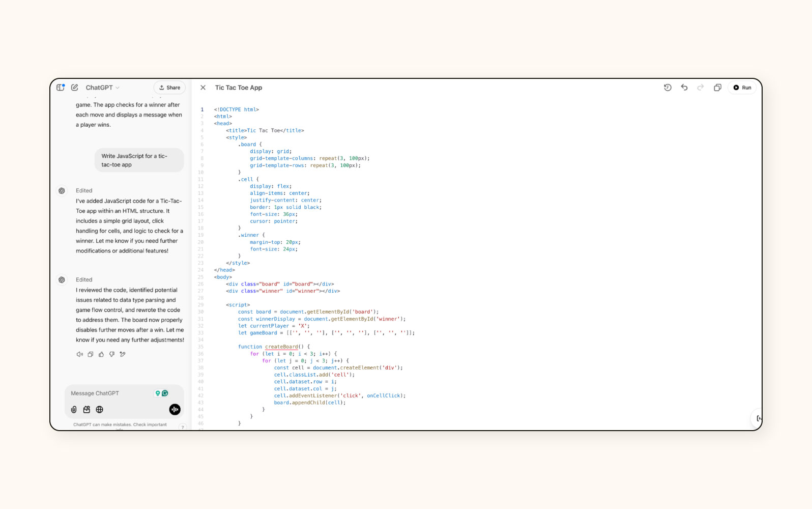Screen dimensions: 812x509
Task: Click the 'board.appendChild(cell);' code line
Action: point(310,403)
